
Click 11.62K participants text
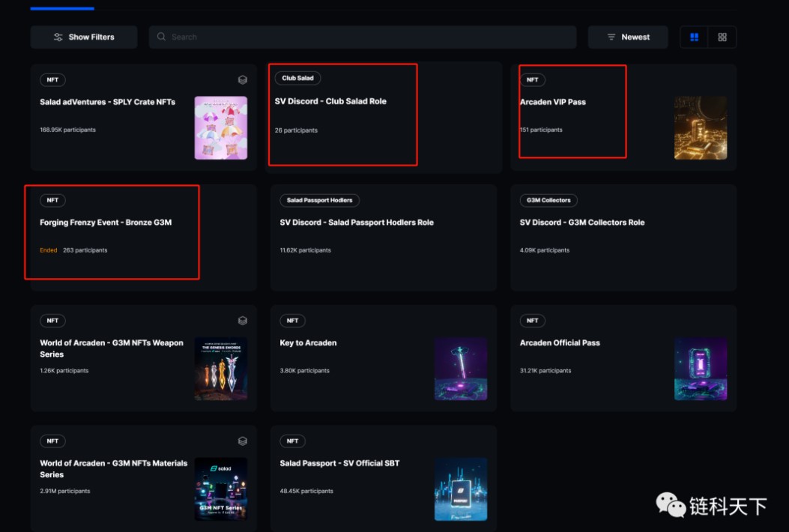coord(306,250)
